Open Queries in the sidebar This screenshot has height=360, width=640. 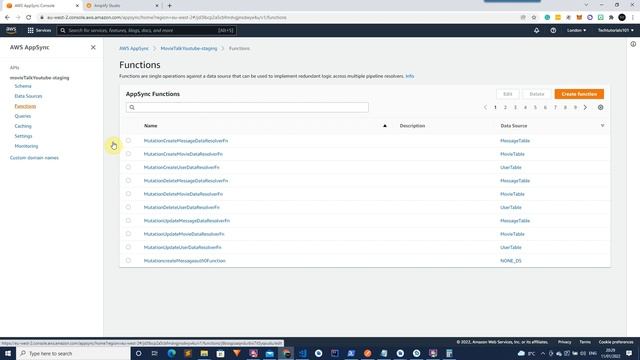(x=22, y=116)
